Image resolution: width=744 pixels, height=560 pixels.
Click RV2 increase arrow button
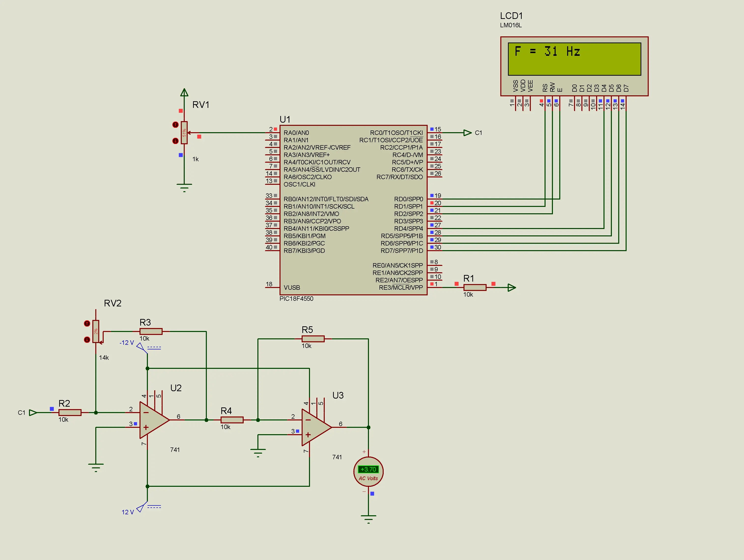87,323
